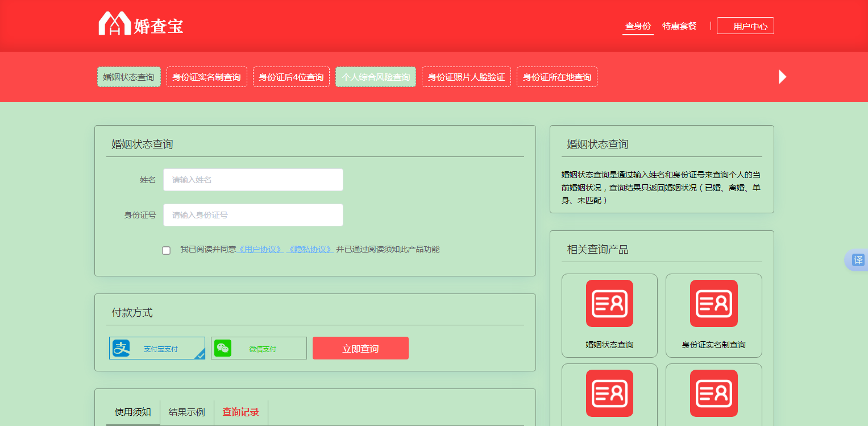The height and width of the screenshot is (426, 868).
Task: Expand more query types with right arrow
Action: point(782,77)
